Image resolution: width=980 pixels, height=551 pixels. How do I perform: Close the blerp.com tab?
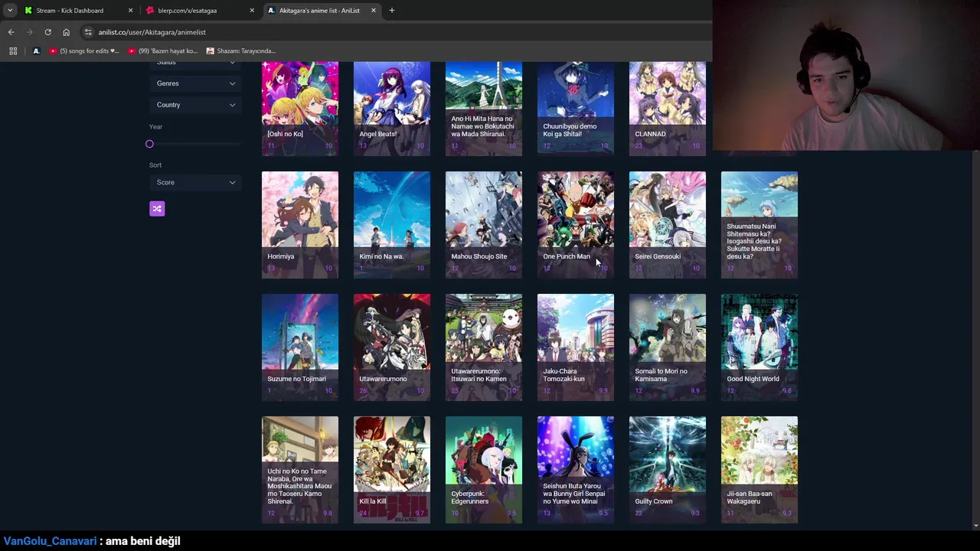252,11
